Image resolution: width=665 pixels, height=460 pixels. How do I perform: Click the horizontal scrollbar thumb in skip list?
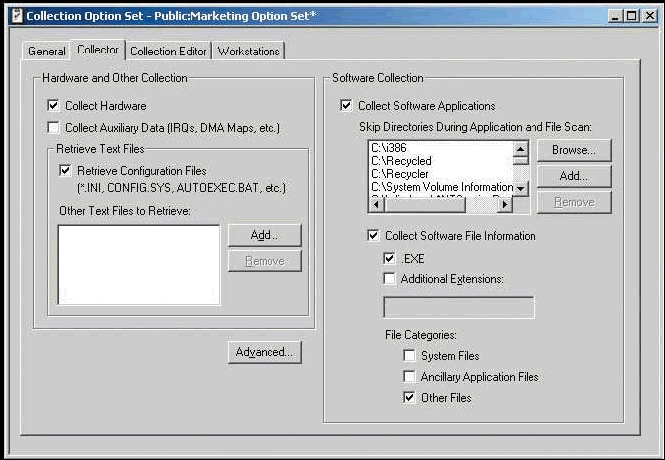[425, 204]
